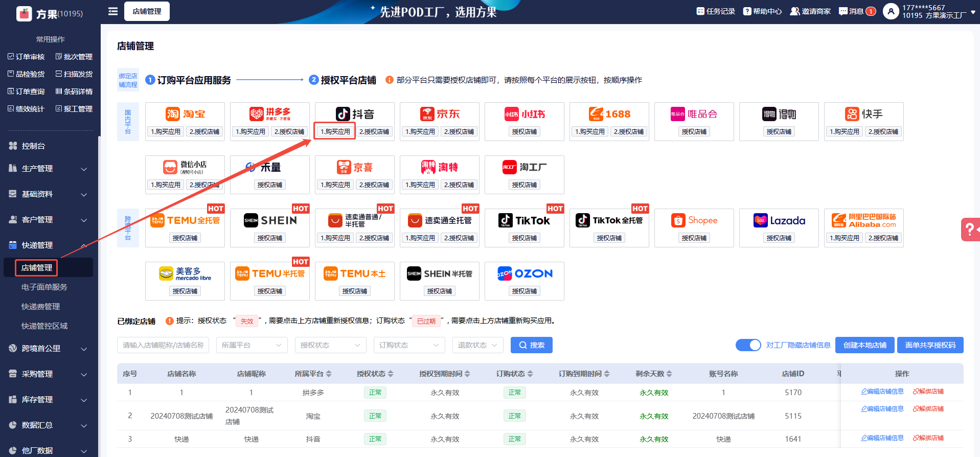Click the 方果 logo icon
The width and height of the screenshot is (980, 457).
click(x=24, y=14)
